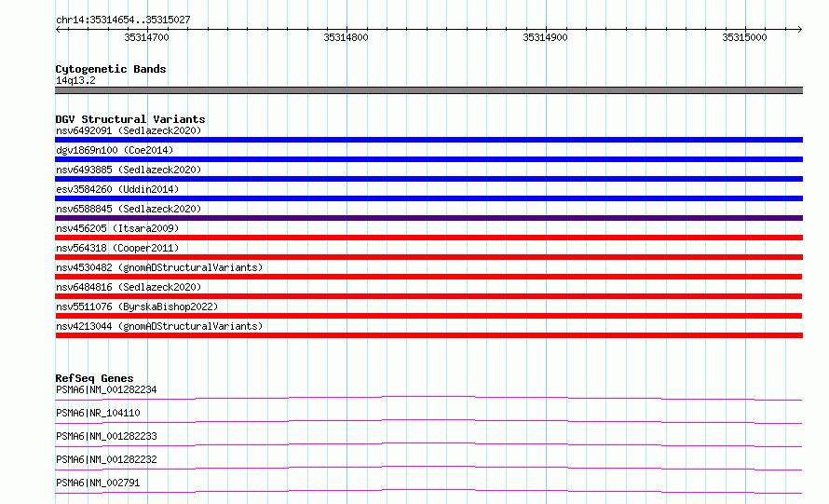Viewport: 829px width, 504px height.
Task: Click the 35314700 ruler position label
Action: tap(146, 37)
